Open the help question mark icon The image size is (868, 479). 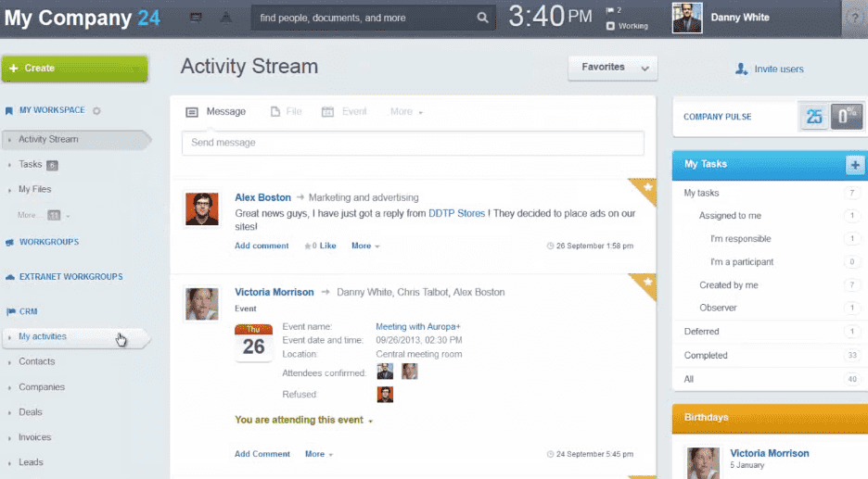pyautogui.click(x=854, y=18)
